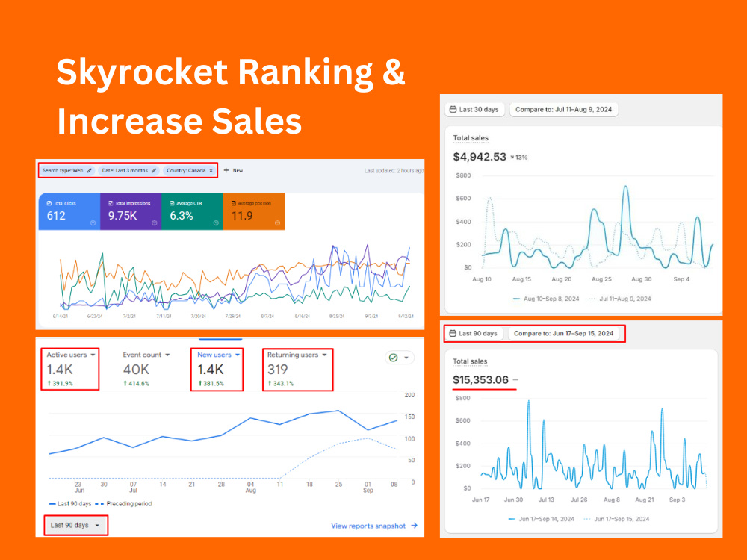Click the 9/12/24 date on Search Console chart axis

point(406,316)
